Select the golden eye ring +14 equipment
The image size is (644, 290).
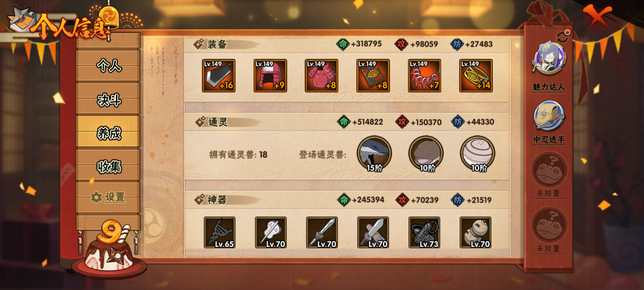point(476,76)
